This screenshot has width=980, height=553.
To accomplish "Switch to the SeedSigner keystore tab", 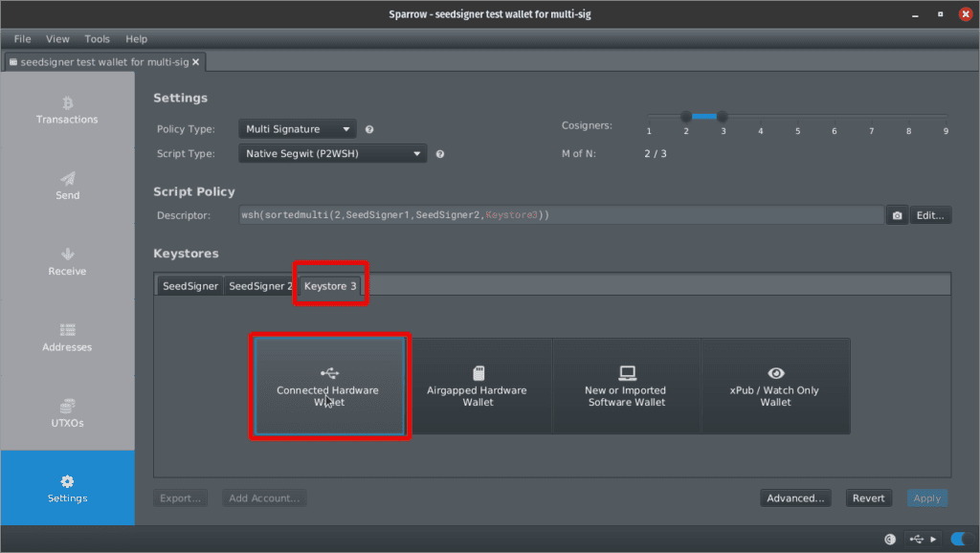I will tap(190, 285).
